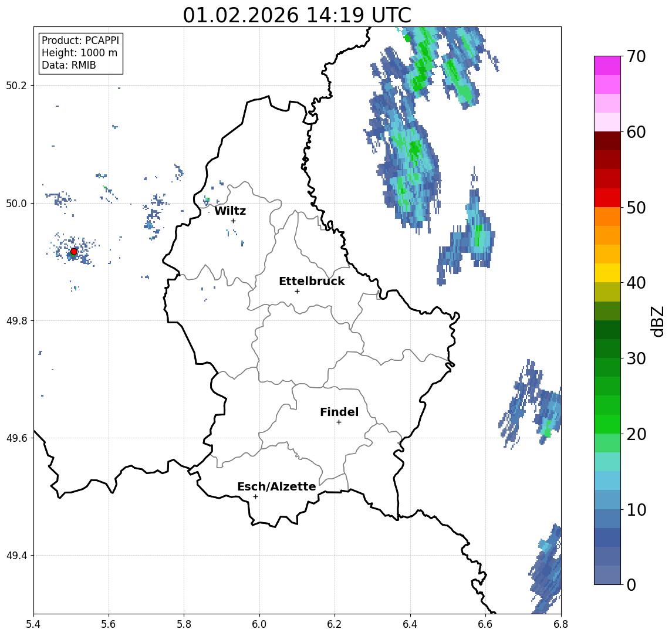The width and height of the screenshot is (672, 636).
Task: Click the Esch/Alzette city label
Action: pyautogui.click(x=276, y=486)
